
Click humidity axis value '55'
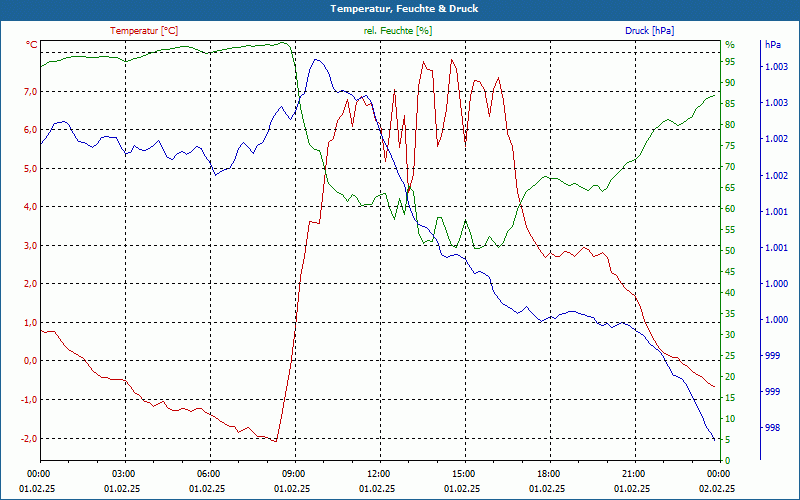(730, 230)
